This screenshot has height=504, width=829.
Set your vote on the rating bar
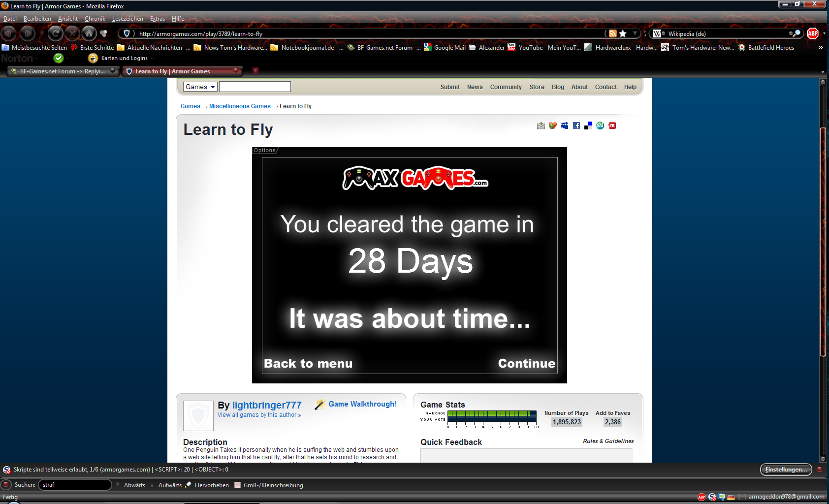(492, 420)
